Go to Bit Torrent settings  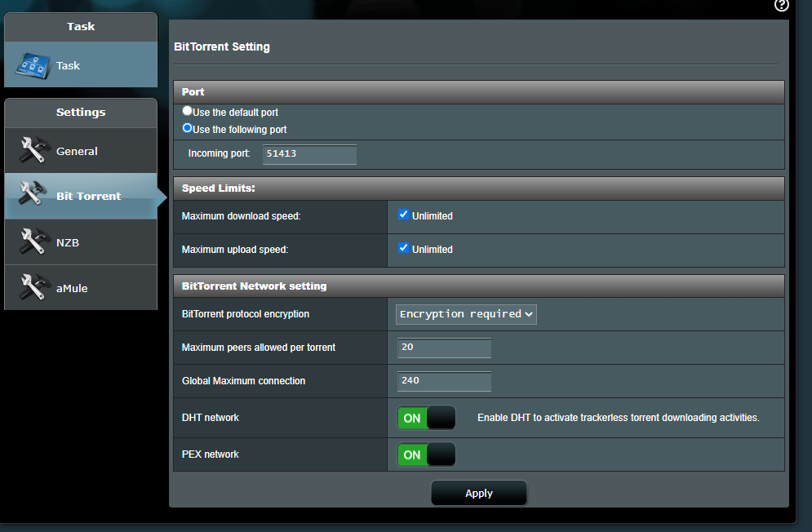coord(81,196)
